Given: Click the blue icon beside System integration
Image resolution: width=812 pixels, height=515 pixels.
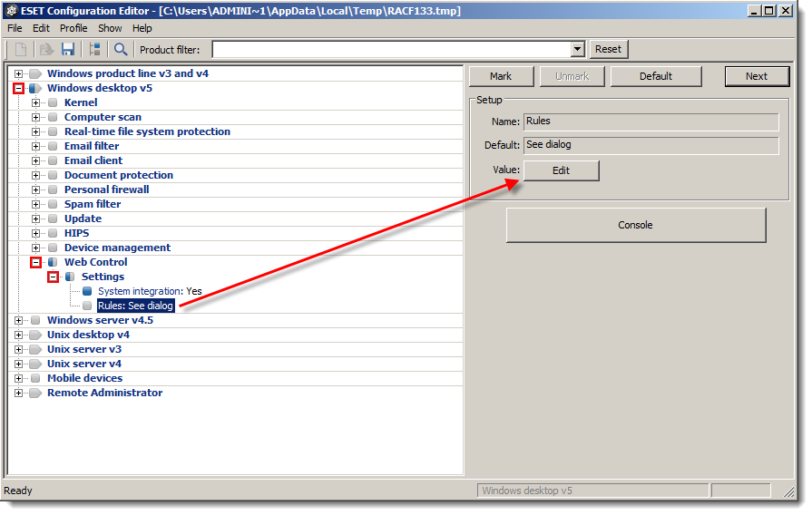Looking at the screenshot, I should tap(87, 291).
